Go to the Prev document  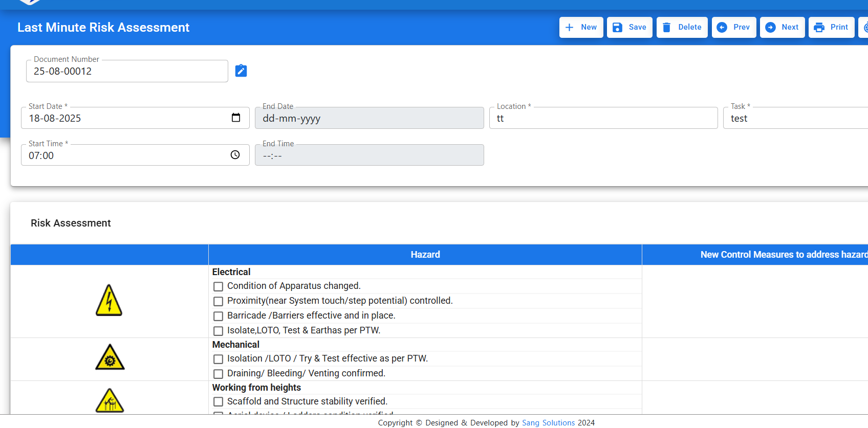tap(733, 27)
